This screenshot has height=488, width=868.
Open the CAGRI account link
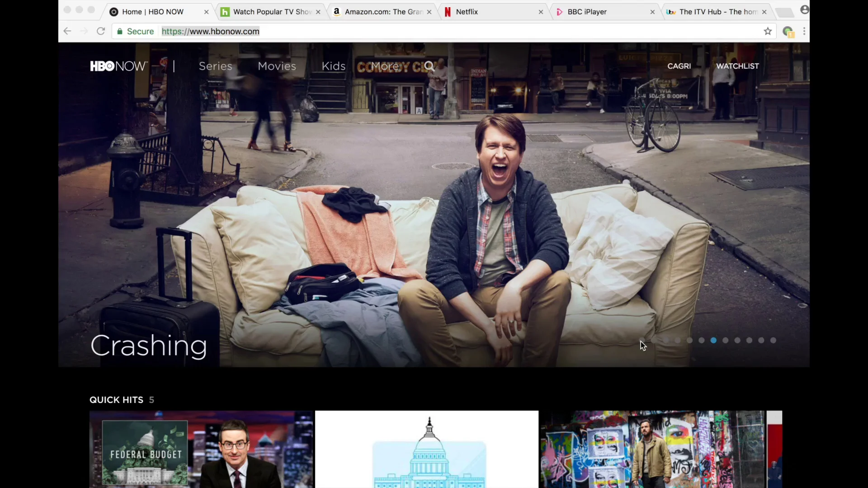[x=679, y=66]
